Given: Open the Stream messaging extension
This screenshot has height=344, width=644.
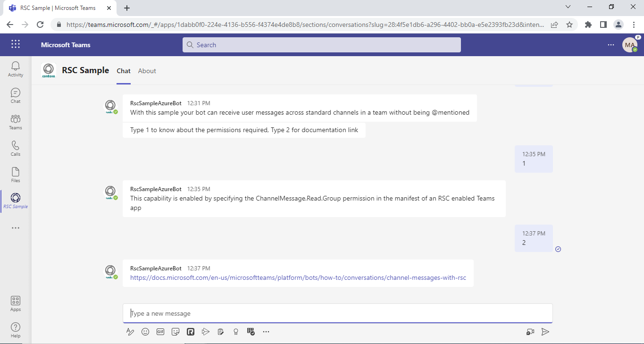Looking at the screenshot, I should click(x=205, y=332).
